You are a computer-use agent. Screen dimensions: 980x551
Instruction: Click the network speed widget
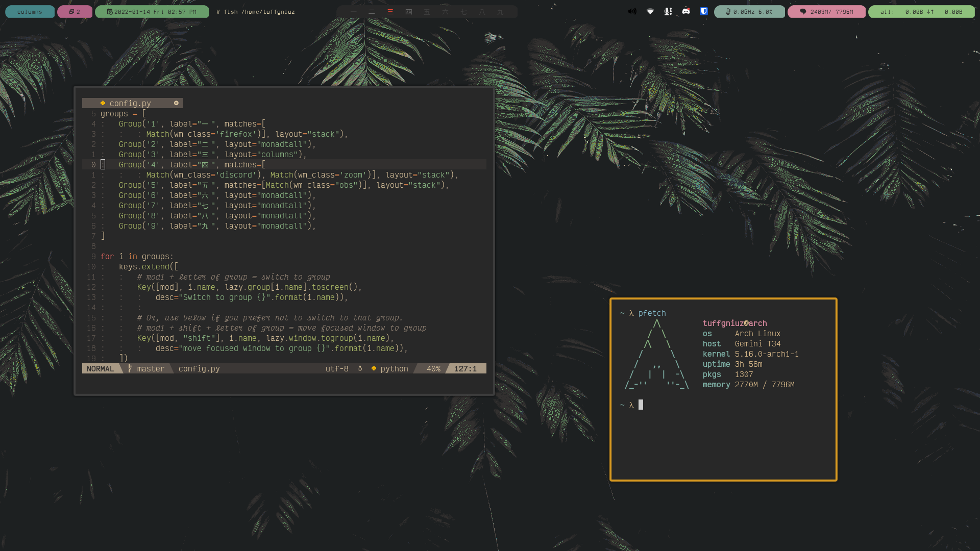click(x=921, y=12)
